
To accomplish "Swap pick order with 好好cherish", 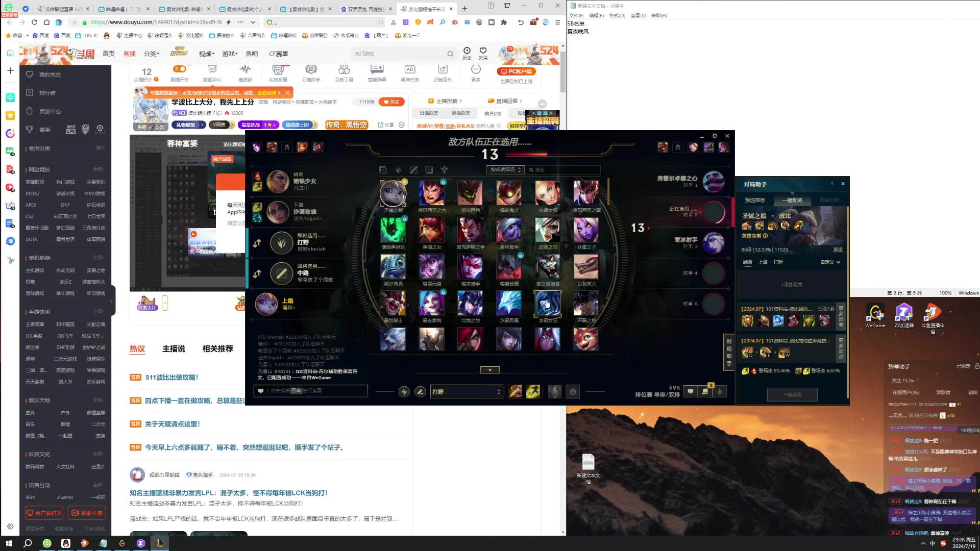I will pyautogui.click(x=257, y=243).
